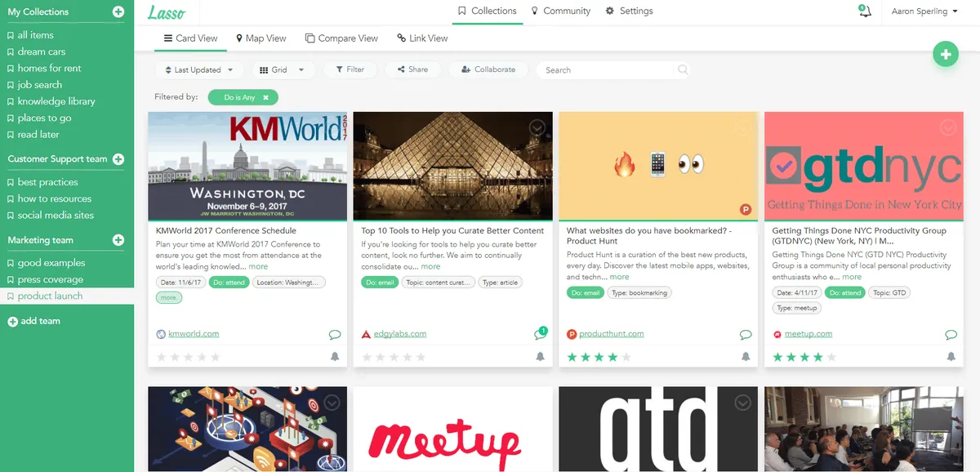Click the green add item plus button
The image size is (980, 472).
[946, 55]
